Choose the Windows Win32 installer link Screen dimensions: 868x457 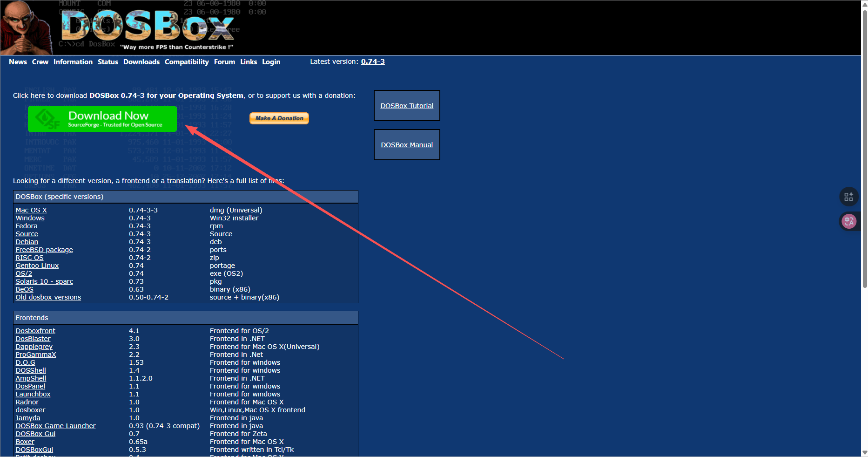click(30, 218)
